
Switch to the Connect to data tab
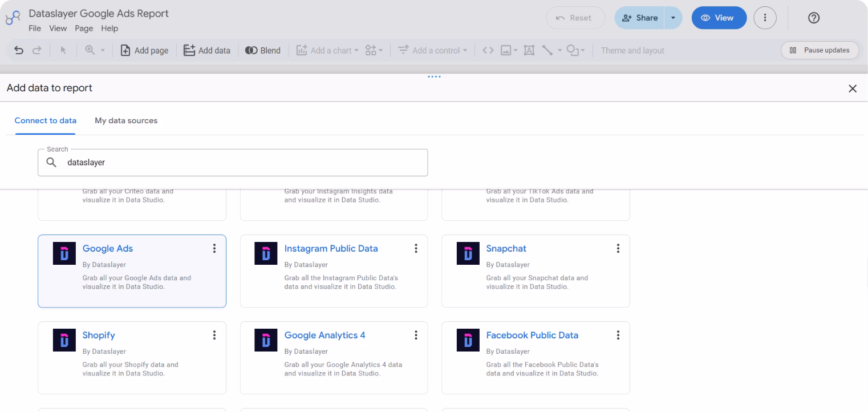click(46, 120)
